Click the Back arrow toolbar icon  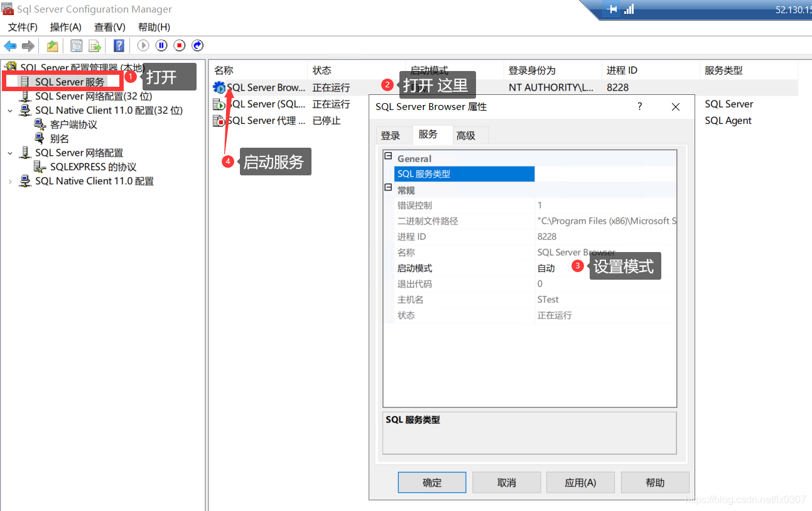[10, 46]
